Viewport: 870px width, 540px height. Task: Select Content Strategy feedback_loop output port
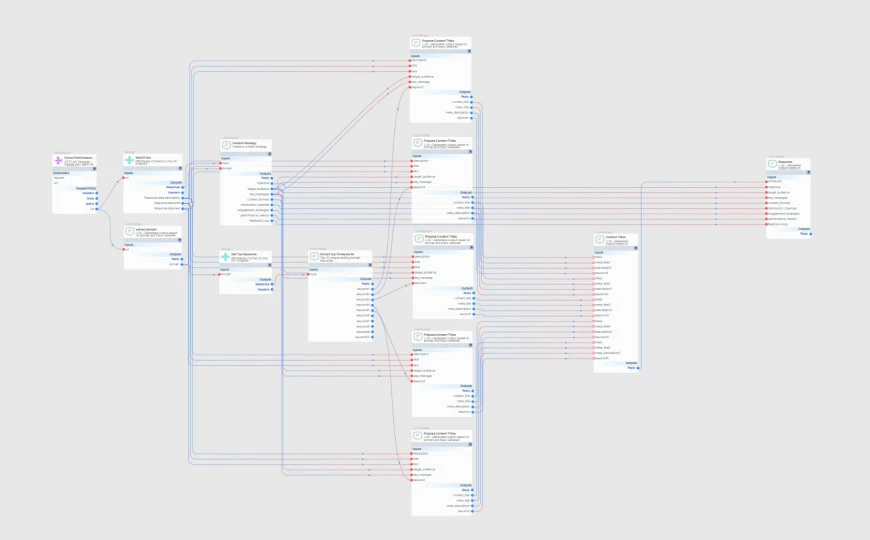click(x=272, y=221)
